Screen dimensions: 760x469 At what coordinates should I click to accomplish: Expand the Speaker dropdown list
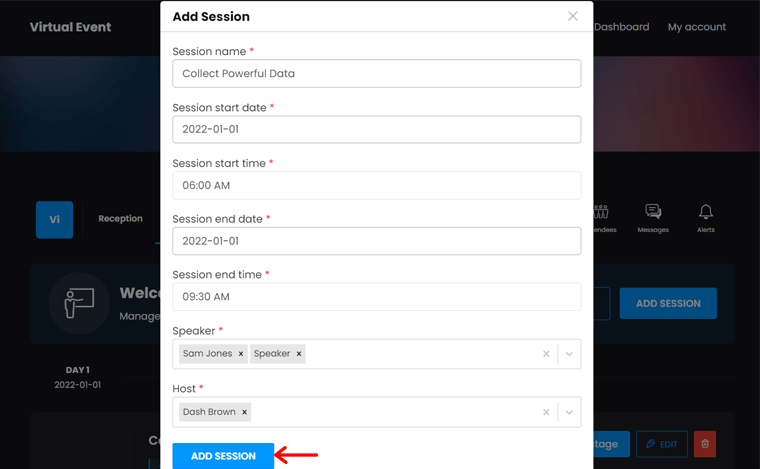(x=569, y=354)
